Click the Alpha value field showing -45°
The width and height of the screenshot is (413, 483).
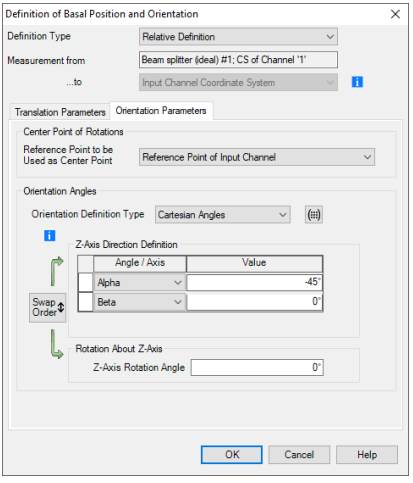[x=254, y=282]
